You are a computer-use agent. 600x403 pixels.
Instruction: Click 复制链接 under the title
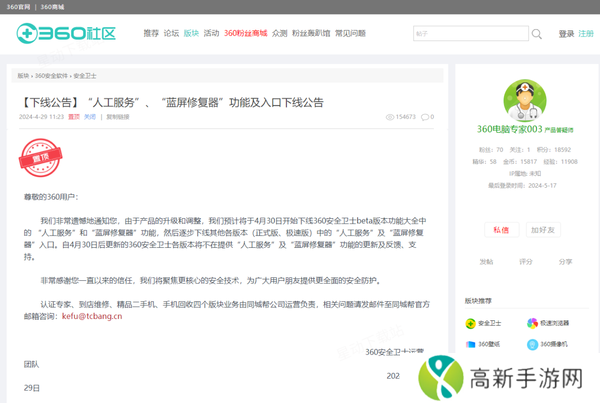[117, 117]
